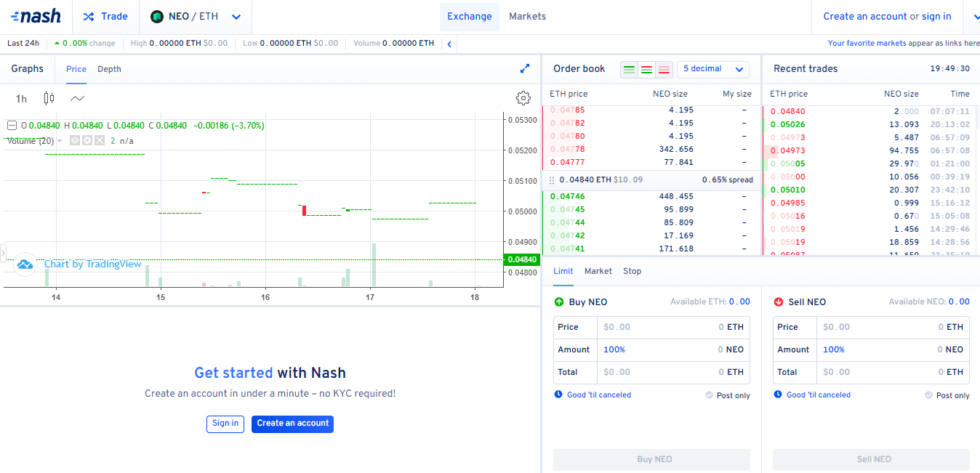Click the Sell NEO submit button
This screenshot has height=473, width=980.
871,459
